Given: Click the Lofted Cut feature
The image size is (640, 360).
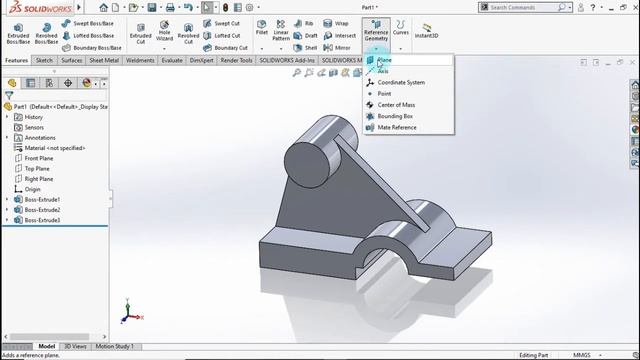Looking at the screenshot, I should (x=222, y=36).
